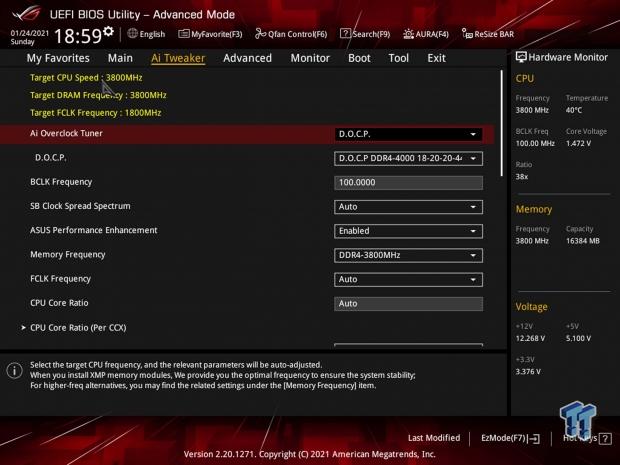This screenshot has height=465, width=620.
Task: Open the Advanced tab
Action: coord(248,58)
